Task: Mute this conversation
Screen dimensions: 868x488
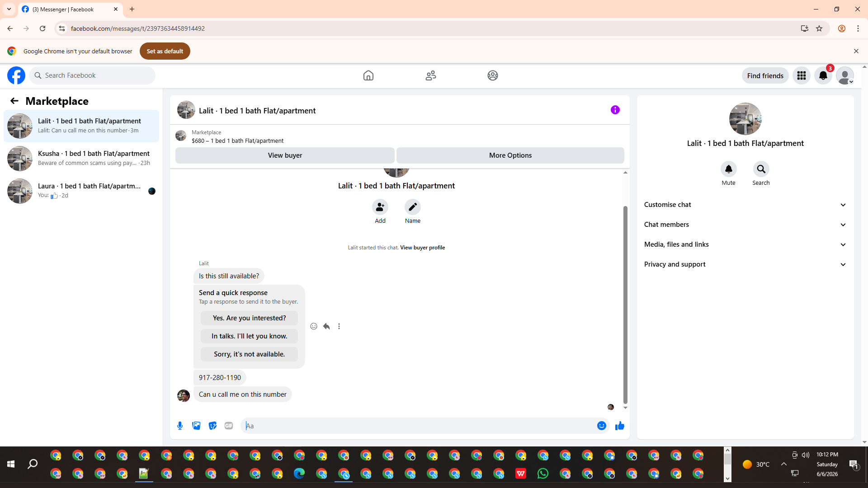Action: pyautogui.click(x=729, y=169)
